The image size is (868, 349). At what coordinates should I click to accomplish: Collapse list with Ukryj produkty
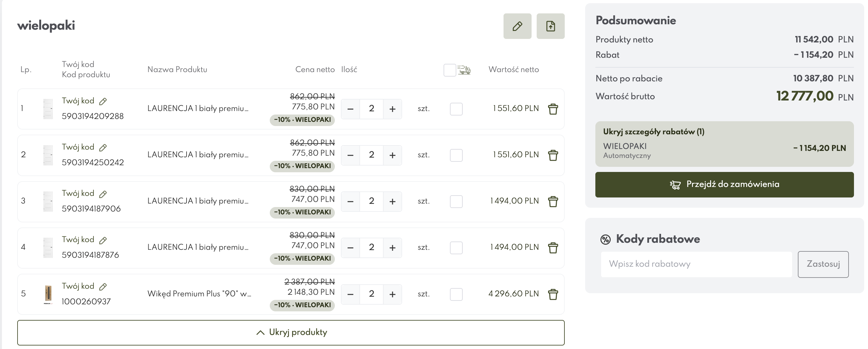(x=291, y=332)
